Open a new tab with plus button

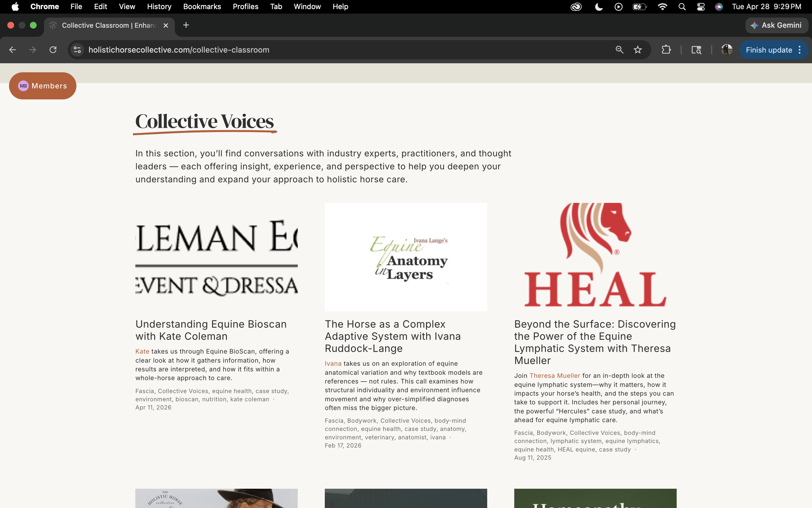[x=186, y=25]
